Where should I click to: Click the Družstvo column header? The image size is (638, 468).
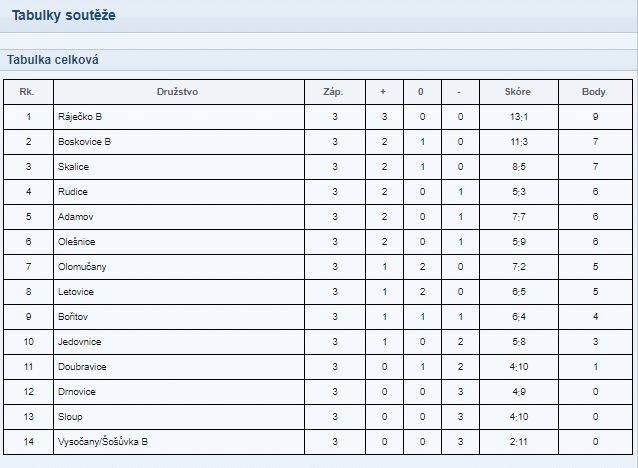tap(177, 92)
